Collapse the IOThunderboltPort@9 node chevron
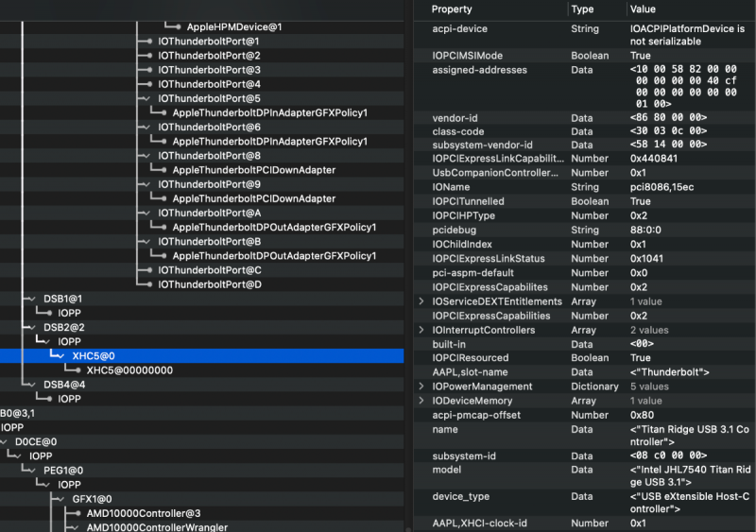 (146, 184)
